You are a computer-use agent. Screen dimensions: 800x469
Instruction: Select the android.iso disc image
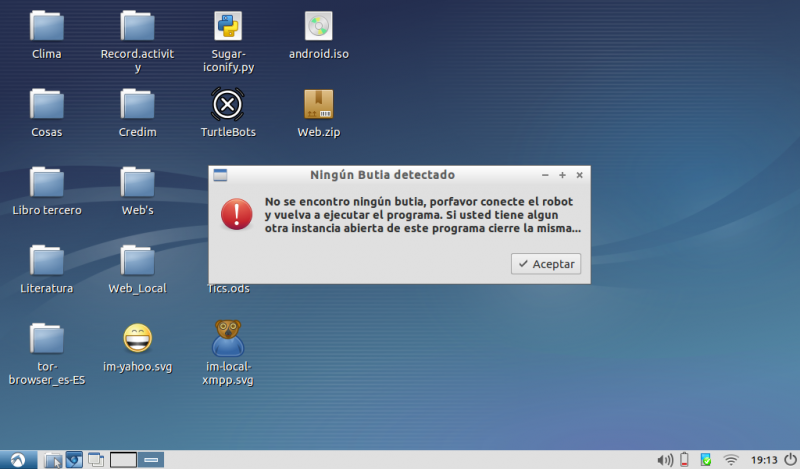pyautogui.click(x=318, y=26)
